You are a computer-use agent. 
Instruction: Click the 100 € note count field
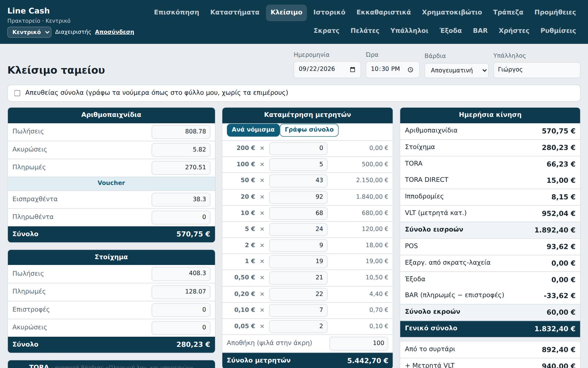click(x=298, y=164)
